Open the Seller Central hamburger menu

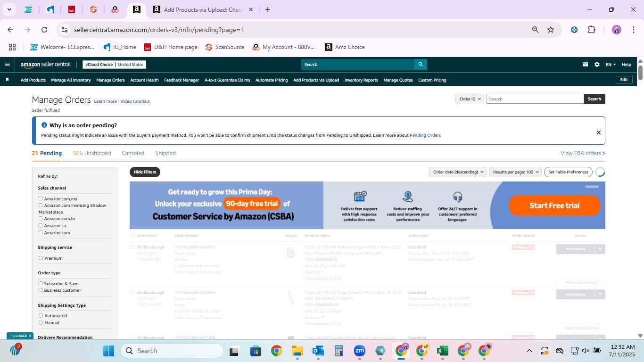tap(7, 65)
